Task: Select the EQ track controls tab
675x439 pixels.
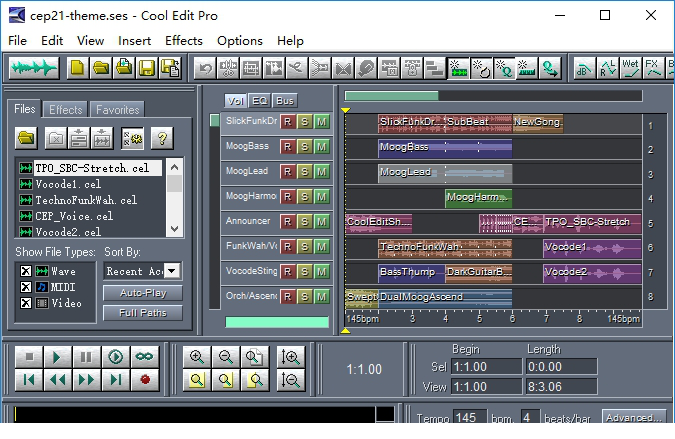Action: tap(260, 101)
